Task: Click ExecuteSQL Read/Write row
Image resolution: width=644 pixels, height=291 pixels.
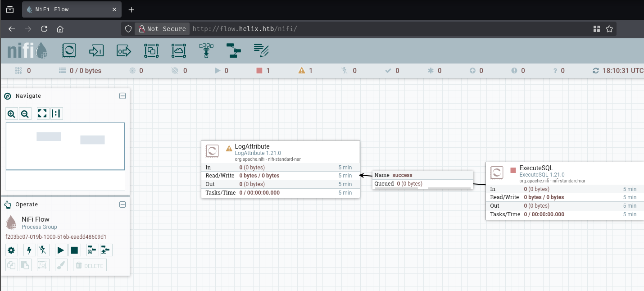Action: coord(565,197)
